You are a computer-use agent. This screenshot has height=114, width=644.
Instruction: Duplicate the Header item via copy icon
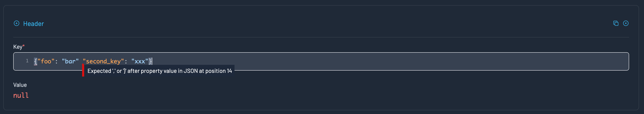coord(616,23)
